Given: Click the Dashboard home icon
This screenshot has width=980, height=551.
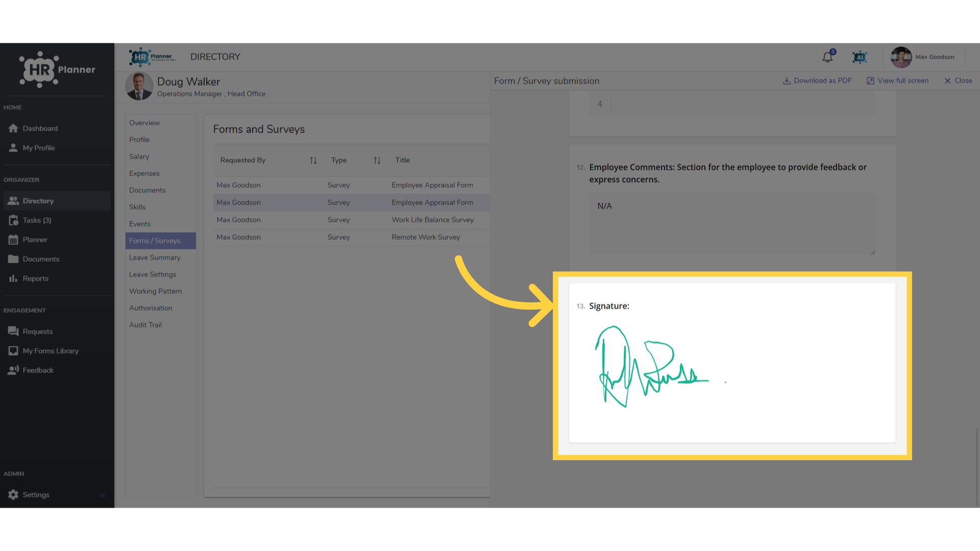Looking at the screenshot, I should click(13, 128).
